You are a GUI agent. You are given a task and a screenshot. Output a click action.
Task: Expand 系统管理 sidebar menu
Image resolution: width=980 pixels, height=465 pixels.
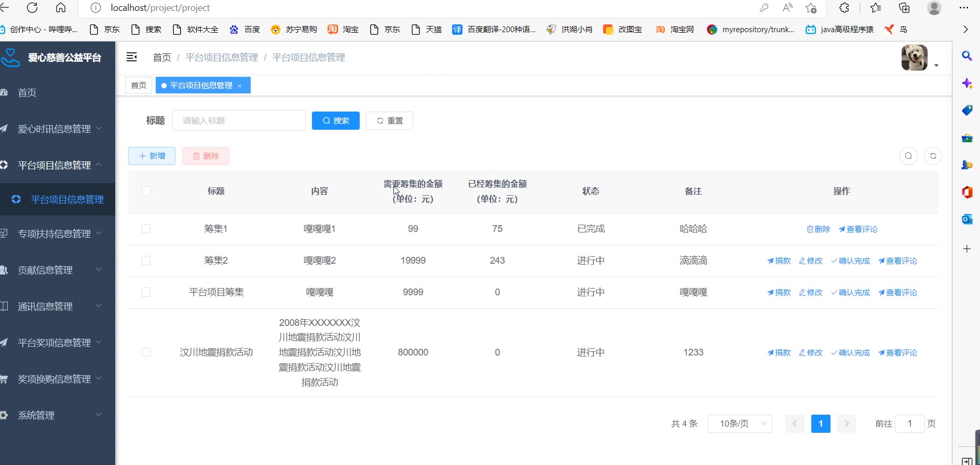click(x=57, y=415)
